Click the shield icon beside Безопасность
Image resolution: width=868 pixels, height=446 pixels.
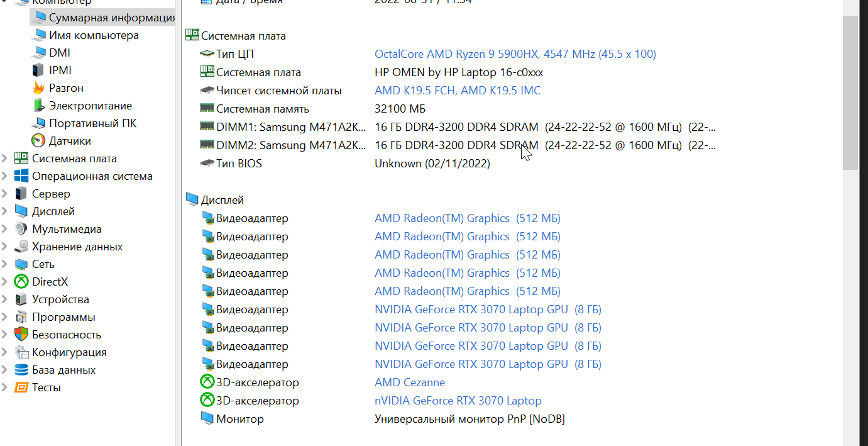22,335
